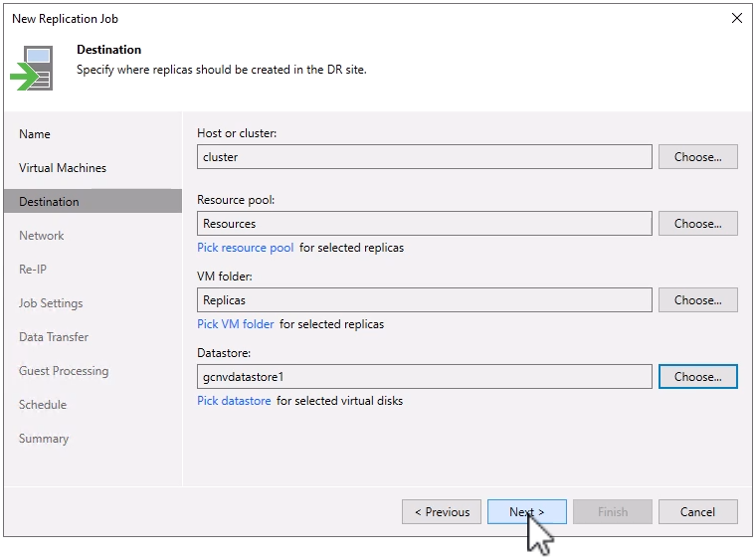Select the VM folder text field
Image resolution: width=756 pixels, height=557 pixels.
pos(425,300)
